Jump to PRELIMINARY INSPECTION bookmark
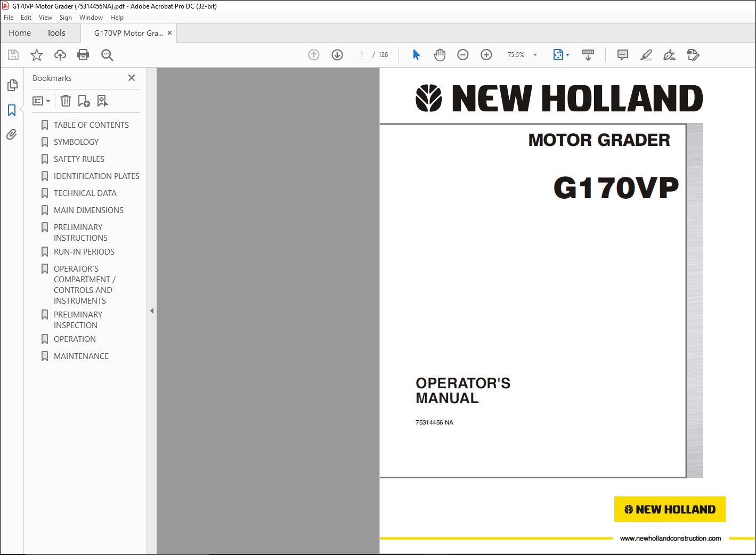Image resolution: width=756 pixels, height=555 pixels. [x=78, y=320]
